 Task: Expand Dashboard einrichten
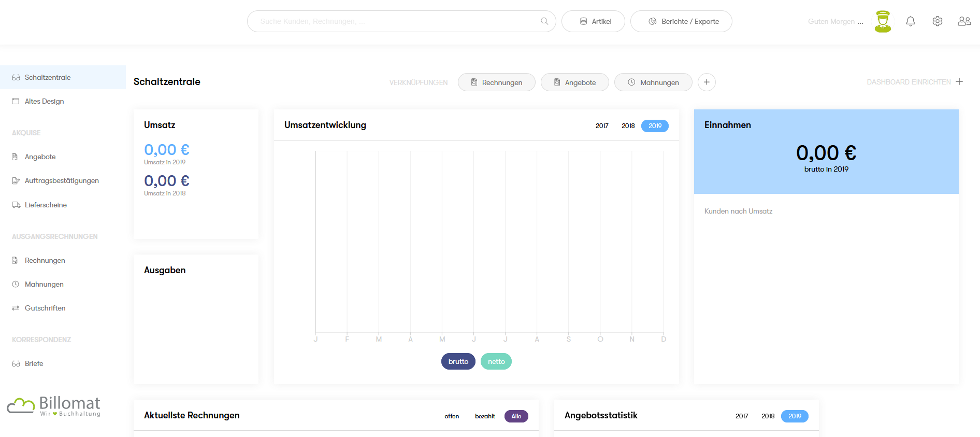coord(915,82)
